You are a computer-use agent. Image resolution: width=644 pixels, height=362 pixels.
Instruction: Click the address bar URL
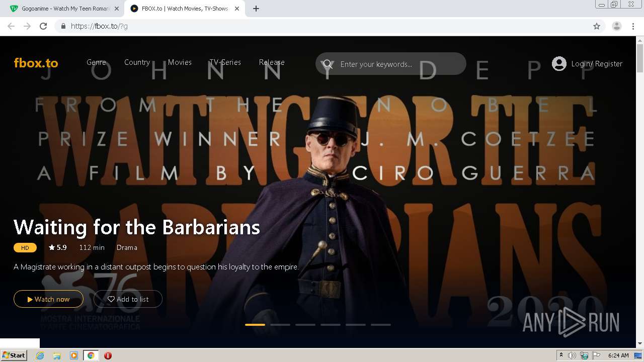[x=99, y=26]
